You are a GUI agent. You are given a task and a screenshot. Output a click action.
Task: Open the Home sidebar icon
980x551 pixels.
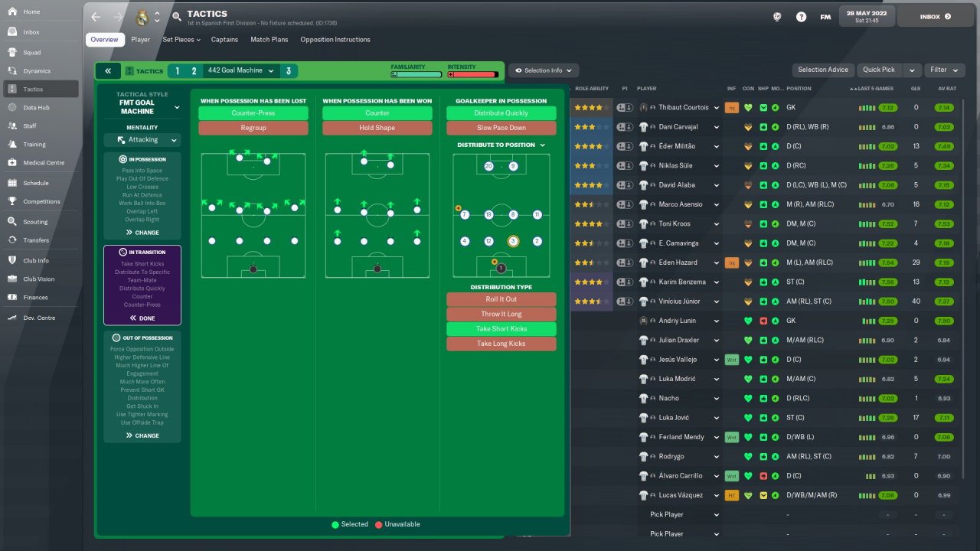click(12, 11)
